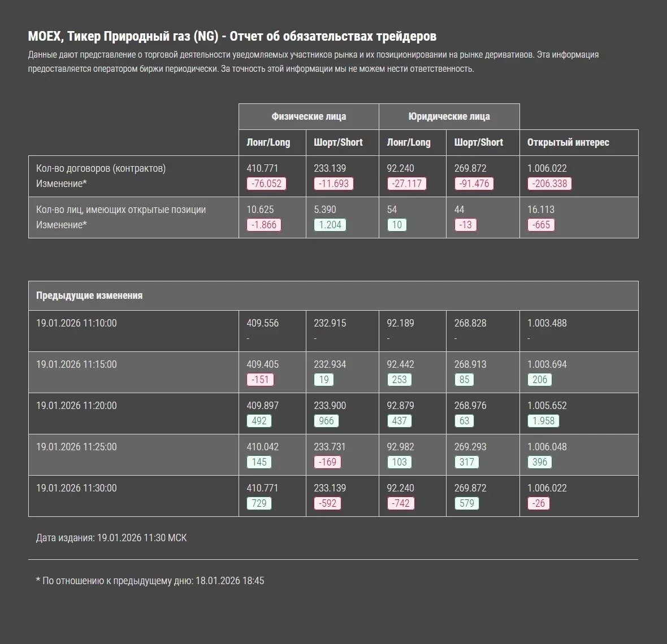Click the green badge 1.958 in 11:20 row
The height and width of the screenshot is (644, 667).
pyautogui.click(x=544, y=421)
